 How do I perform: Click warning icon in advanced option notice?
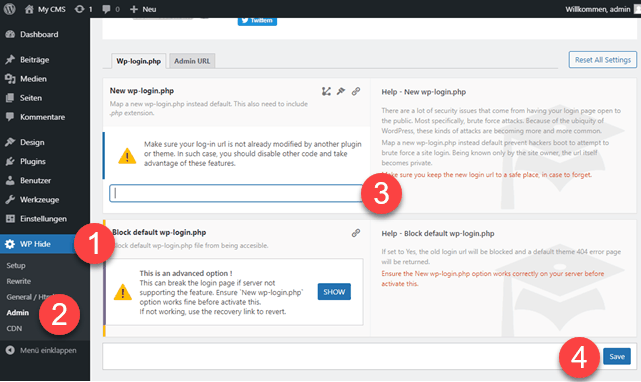(123, 292)
